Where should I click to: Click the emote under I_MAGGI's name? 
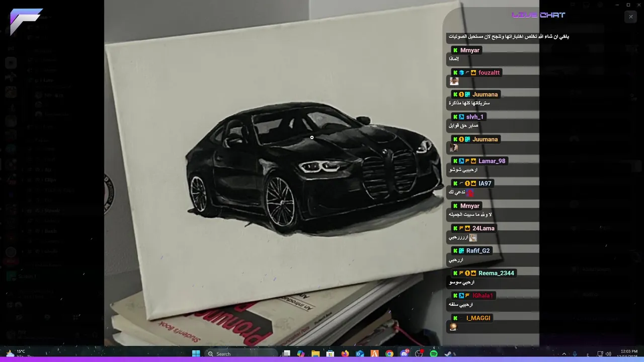tap(453, 327)
